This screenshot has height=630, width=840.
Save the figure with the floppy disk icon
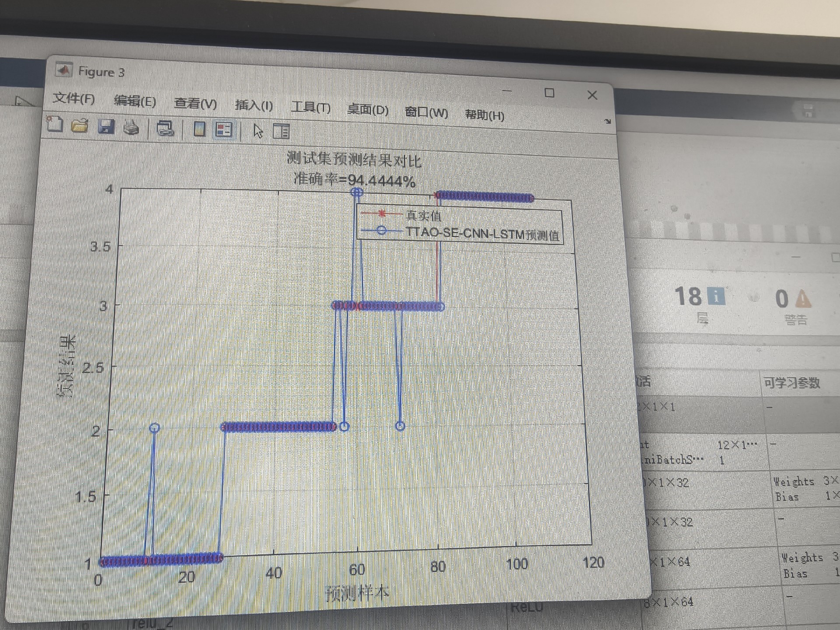pos(106,127)
